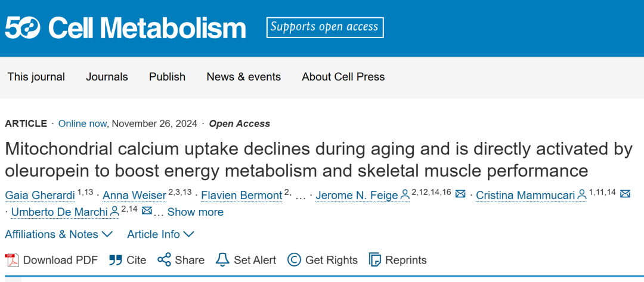Expand the Article Info dropdown
This screenshot has height=282, width=644.
160,234
